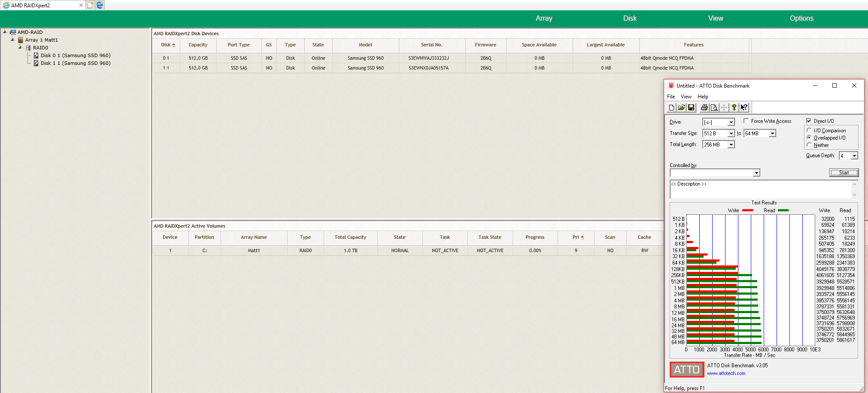Collapse the AMD-RAID tree node

(x=5, y=31)
